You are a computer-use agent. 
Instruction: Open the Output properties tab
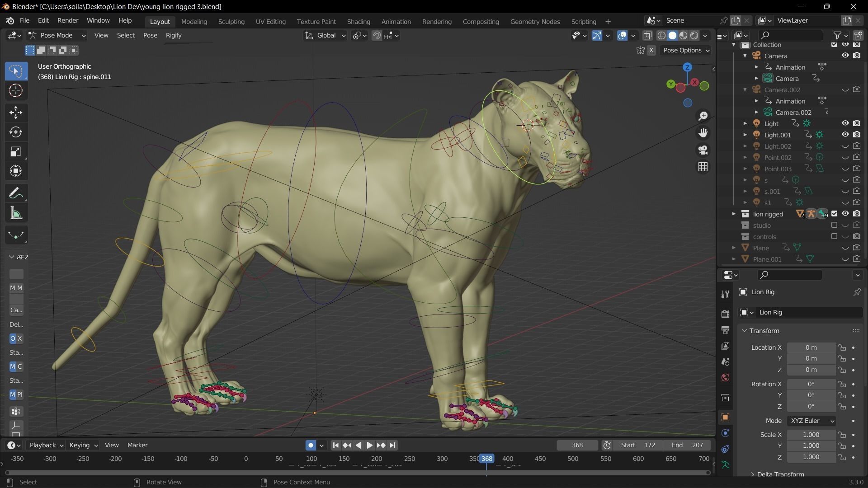tap(726, 330)
